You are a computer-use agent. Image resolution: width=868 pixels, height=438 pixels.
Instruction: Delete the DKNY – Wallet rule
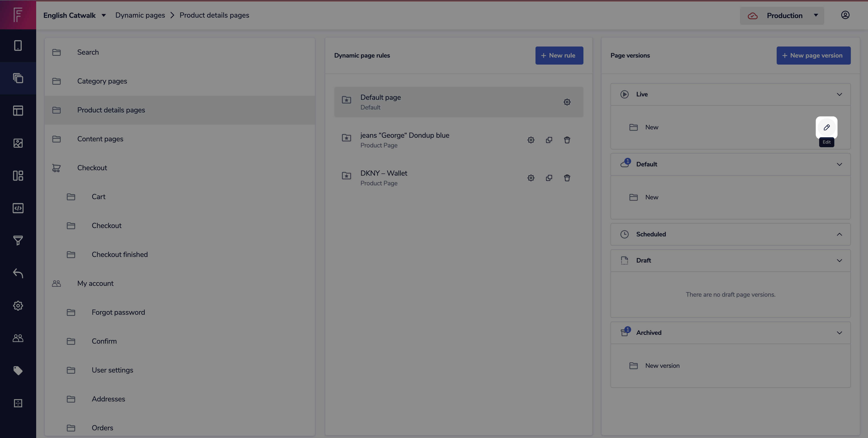[x=567, y=178]
